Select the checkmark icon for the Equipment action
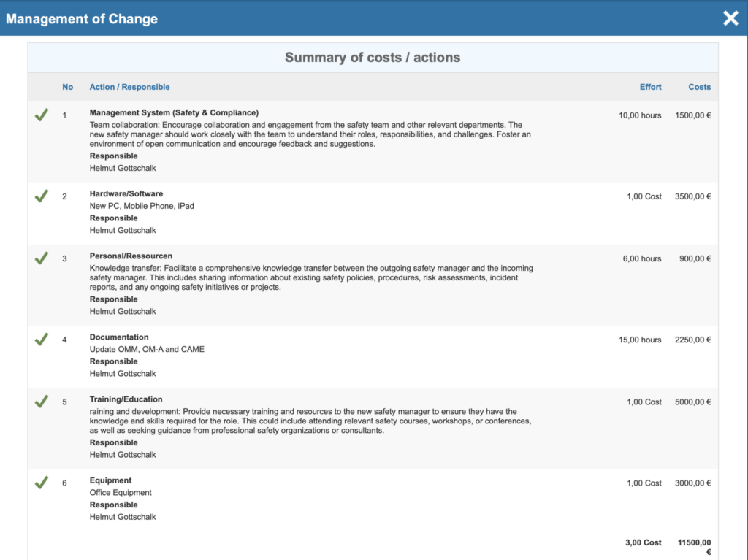 (x=40, y=483)
